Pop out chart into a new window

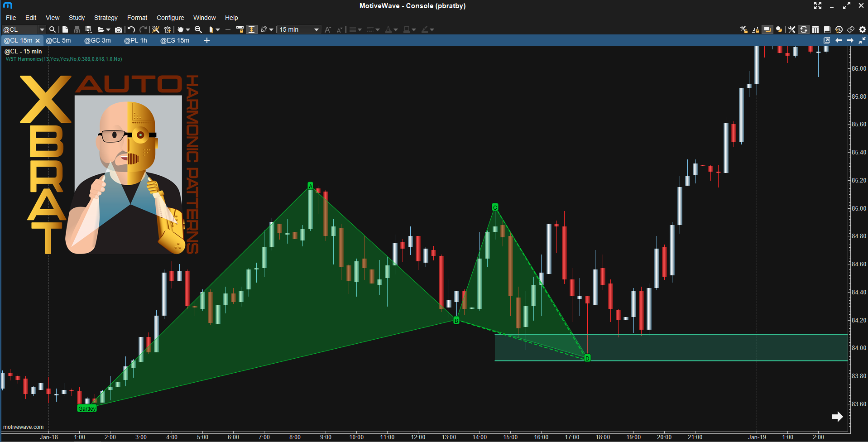click(827, 40)
